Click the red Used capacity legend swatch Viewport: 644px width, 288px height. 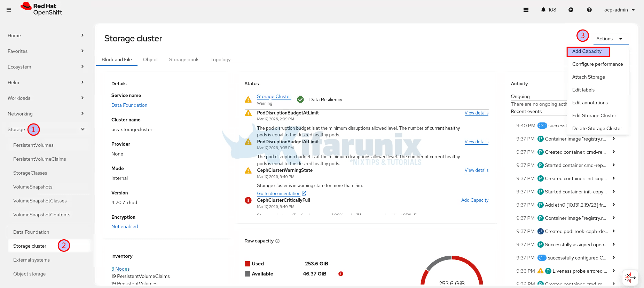(248, 264)
